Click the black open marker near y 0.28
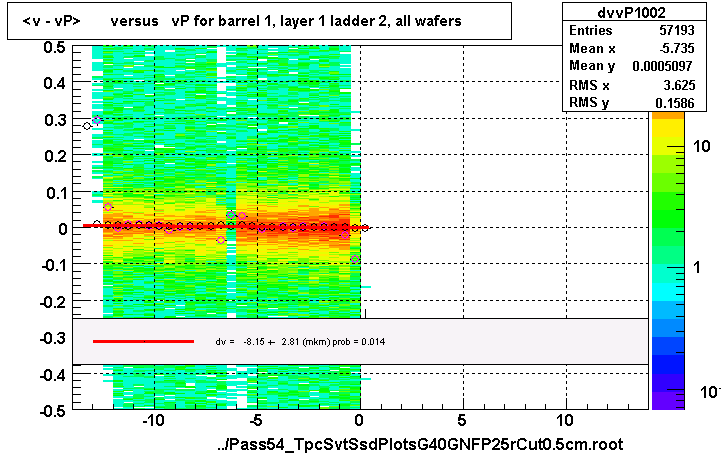Viewport: 721px width, 455px height. tap(87, 126)
